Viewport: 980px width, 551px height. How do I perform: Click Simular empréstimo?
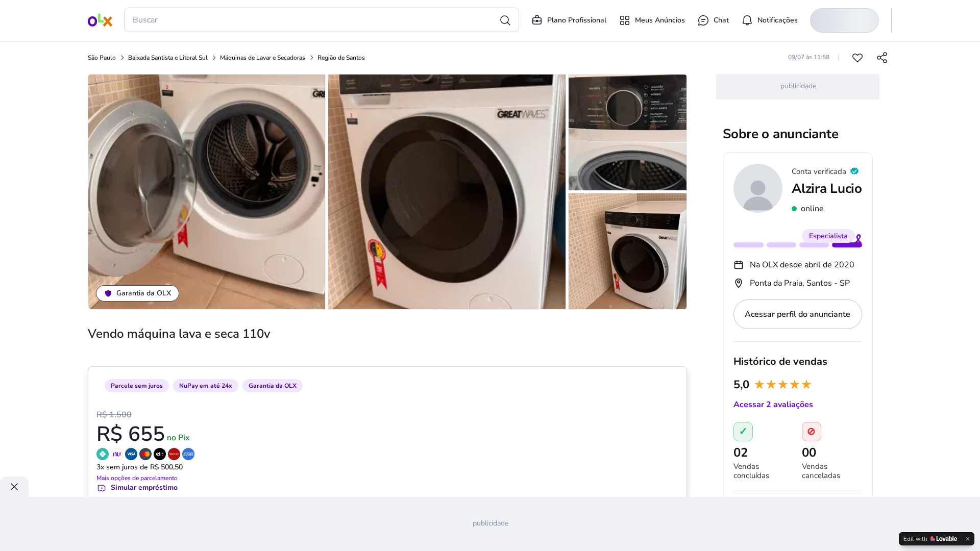click(137, 488)
